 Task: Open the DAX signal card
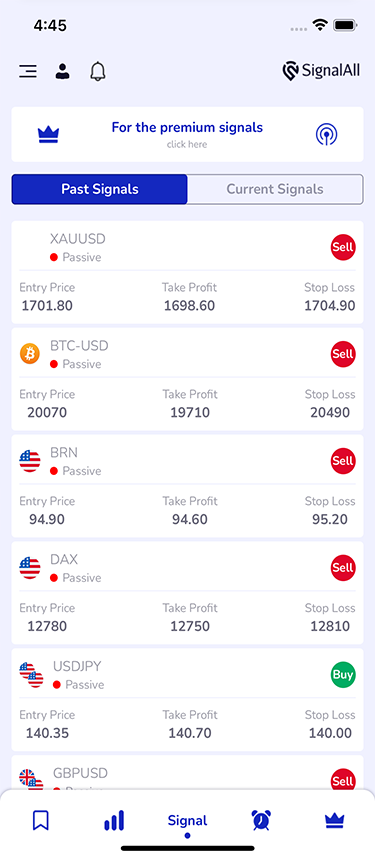point(187,593)
